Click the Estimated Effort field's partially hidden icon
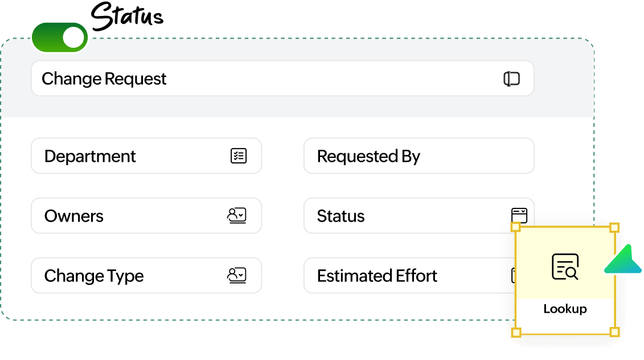The image size is (644, 360). [512, 276]
